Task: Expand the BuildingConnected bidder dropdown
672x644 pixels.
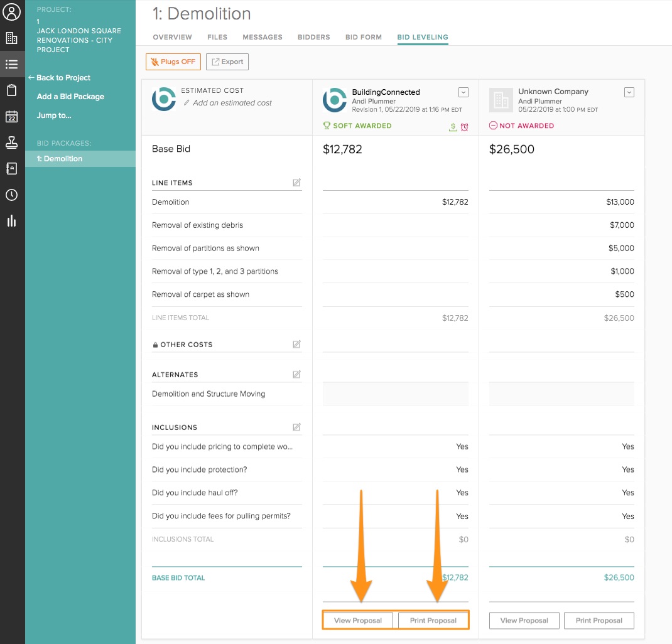Action: pyautogui.click(x=463, y=92)
